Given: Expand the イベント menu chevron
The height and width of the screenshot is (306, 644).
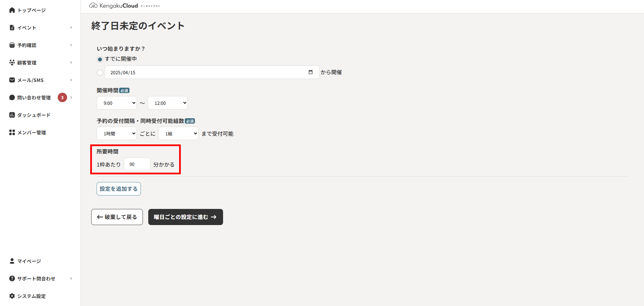Looking at the screenshot, I should point(71,28).
